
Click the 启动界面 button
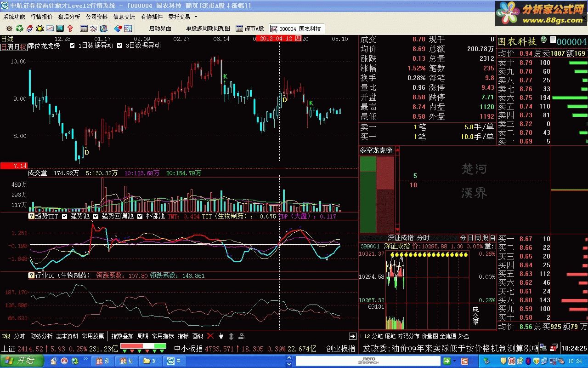tap(160, 29)
